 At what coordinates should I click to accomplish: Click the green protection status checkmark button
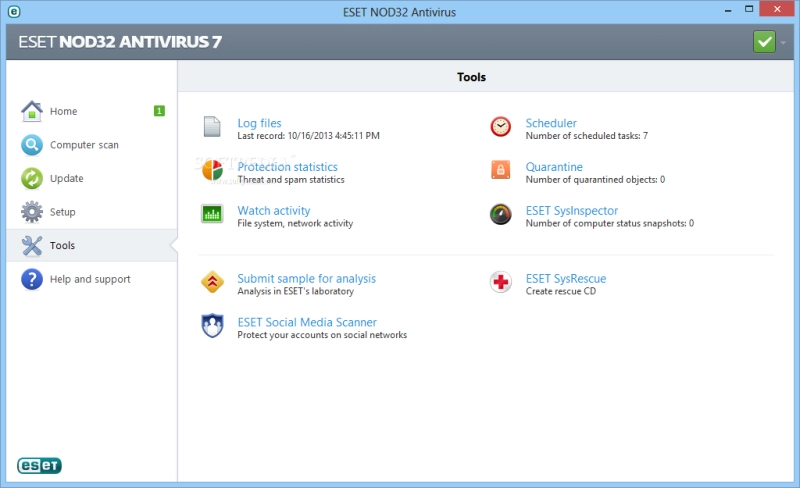point(764,42)
